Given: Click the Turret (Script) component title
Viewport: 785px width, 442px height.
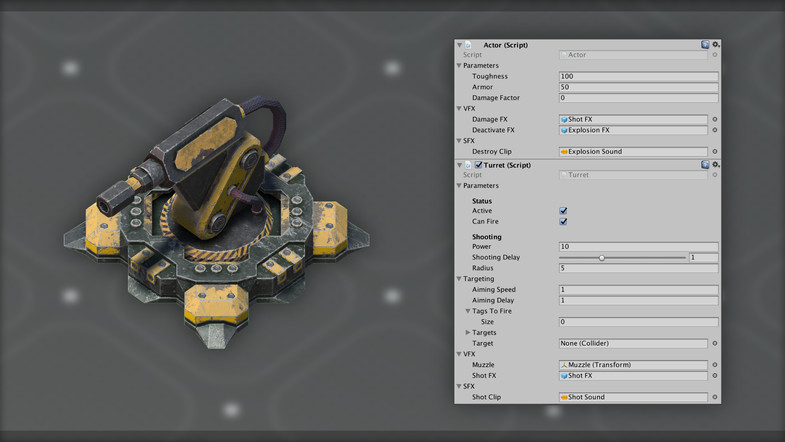Looking at the screenshot, I should pos(507,165).
